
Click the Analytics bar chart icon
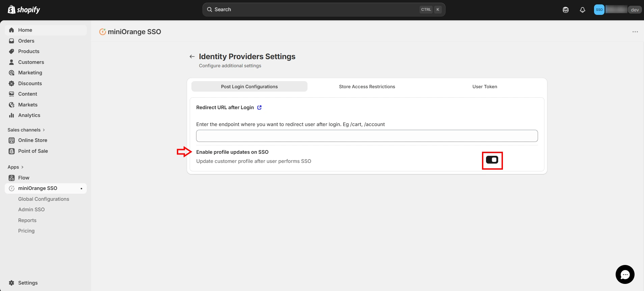(x=11, y=115)
